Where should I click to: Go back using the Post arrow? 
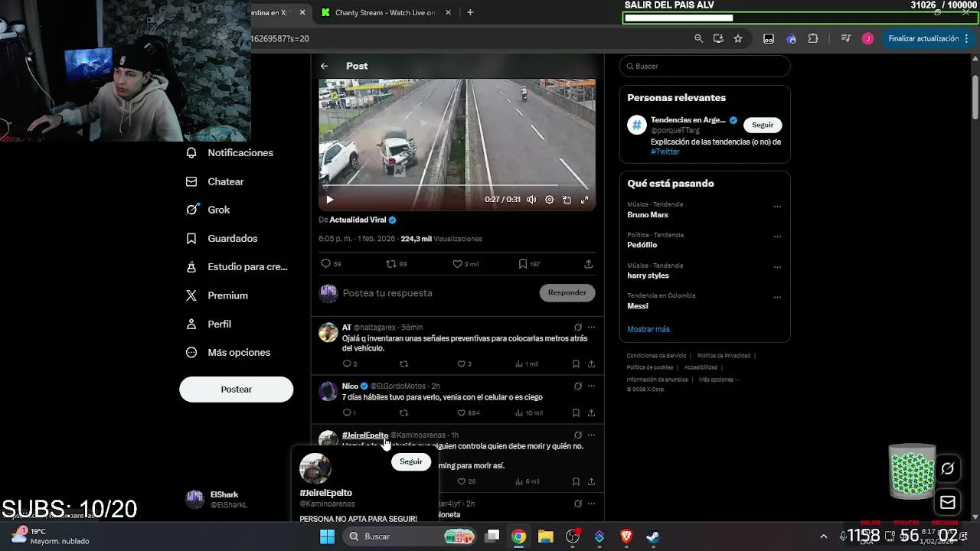[x=325, y=67]
